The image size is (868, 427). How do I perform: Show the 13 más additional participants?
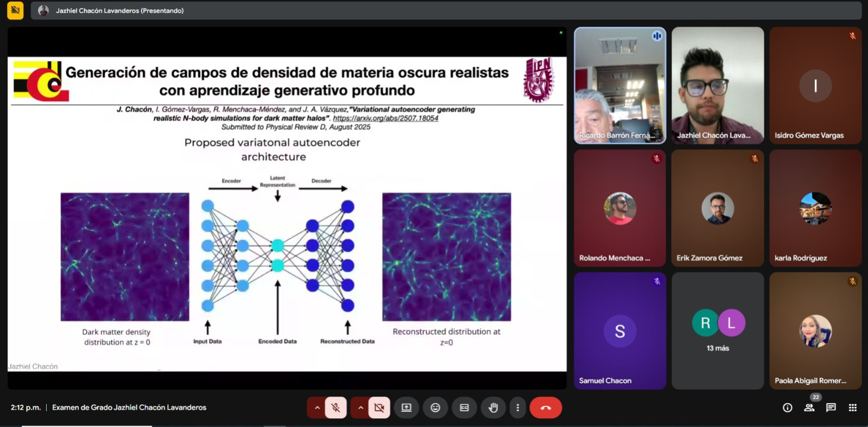click(718, 330)
